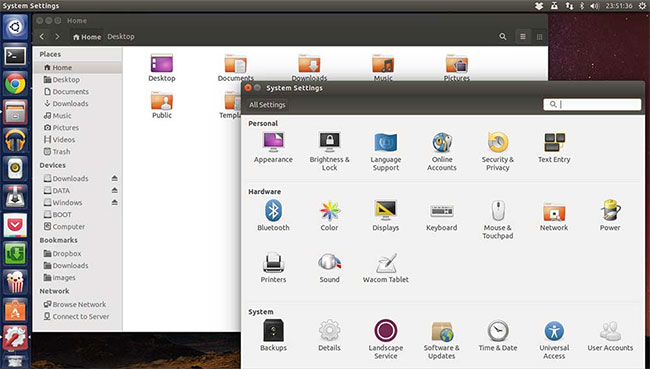The height and width of the screenshot is (369, 650).
Task: Open Backups settings
Action: tap(273, 335)
